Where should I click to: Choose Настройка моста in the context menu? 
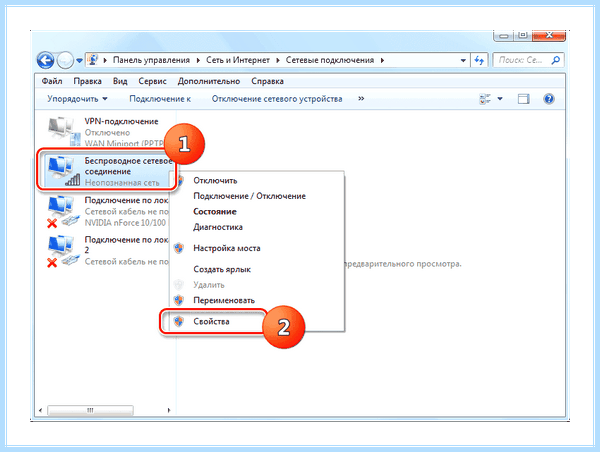(x=227, y=248)
